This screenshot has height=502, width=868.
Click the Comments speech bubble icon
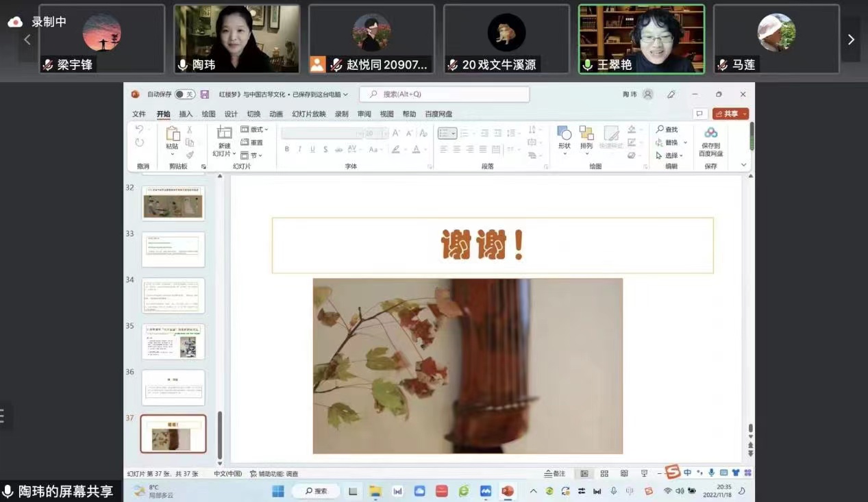(x=699, y=114)
